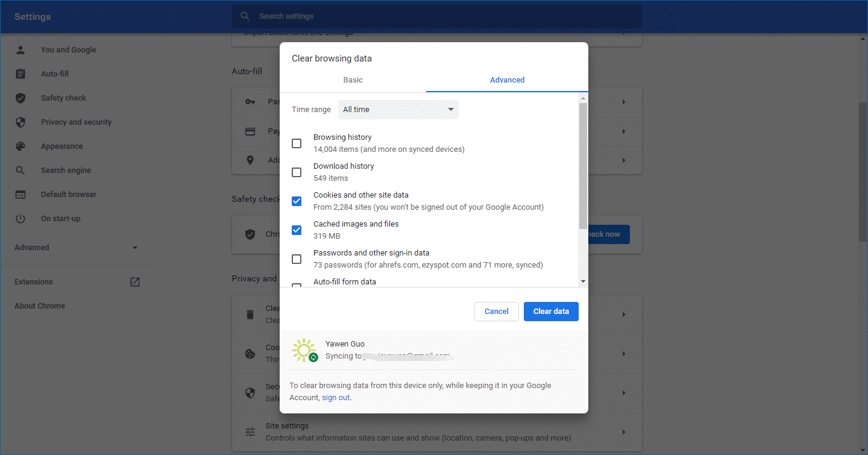Click the Site settings sliders icon
868x455 pixels.
pyautogui.click(x=250, y=431)
